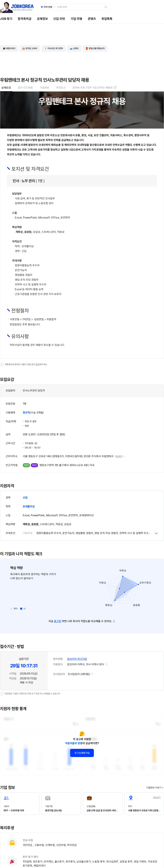This screenshot has width=164, height=868.
Task: Select the 추천공고 tab
Action: [x=61, y=88]
